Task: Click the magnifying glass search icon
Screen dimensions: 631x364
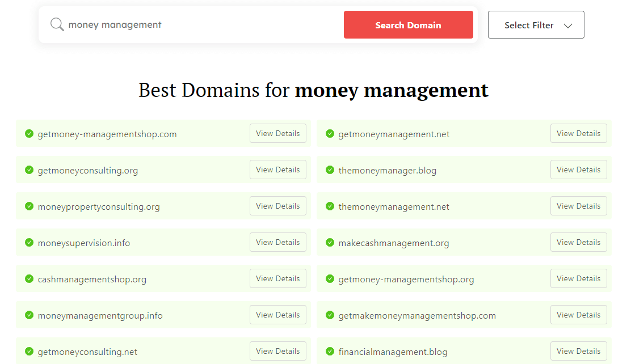Action: pos(57,24)
